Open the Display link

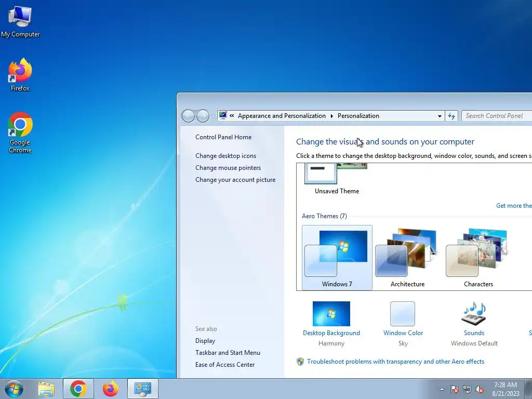[205, 341]
